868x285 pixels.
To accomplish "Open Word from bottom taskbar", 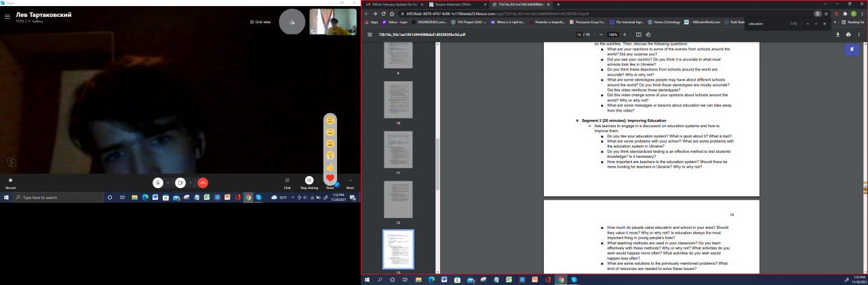I will tap(444, 279).
